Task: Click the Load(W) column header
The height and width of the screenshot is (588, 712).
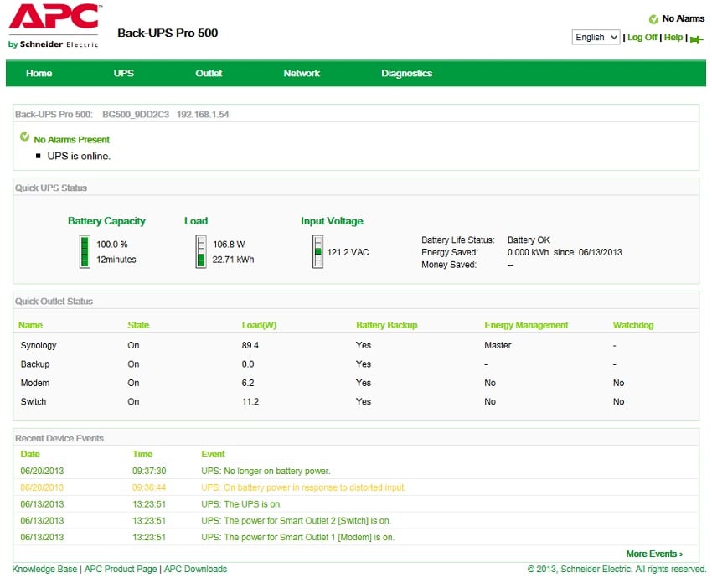Action: pyautogui.click(x=259, y=325)
